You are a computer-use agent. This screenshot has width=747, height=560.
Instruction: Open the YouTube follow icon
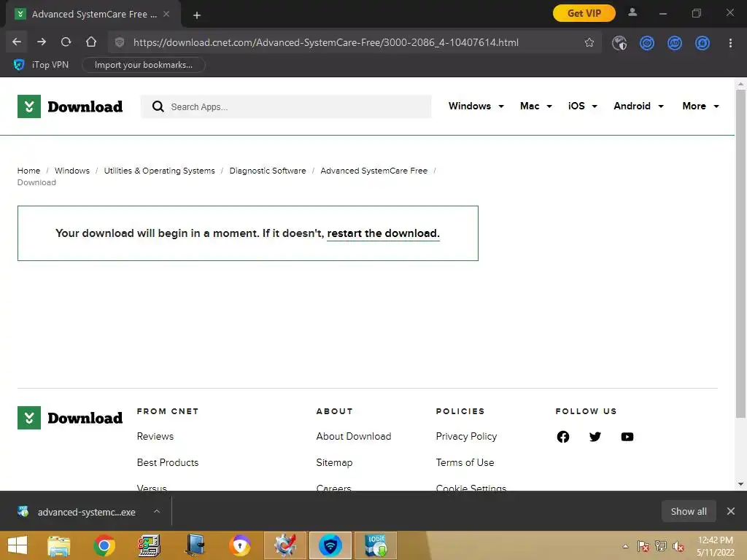(x=627, y=437)
